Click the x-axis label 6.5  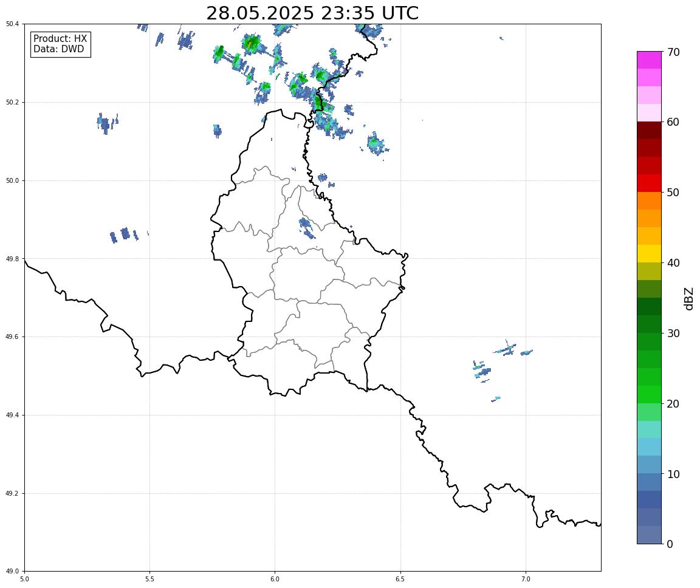coord(400,579)
